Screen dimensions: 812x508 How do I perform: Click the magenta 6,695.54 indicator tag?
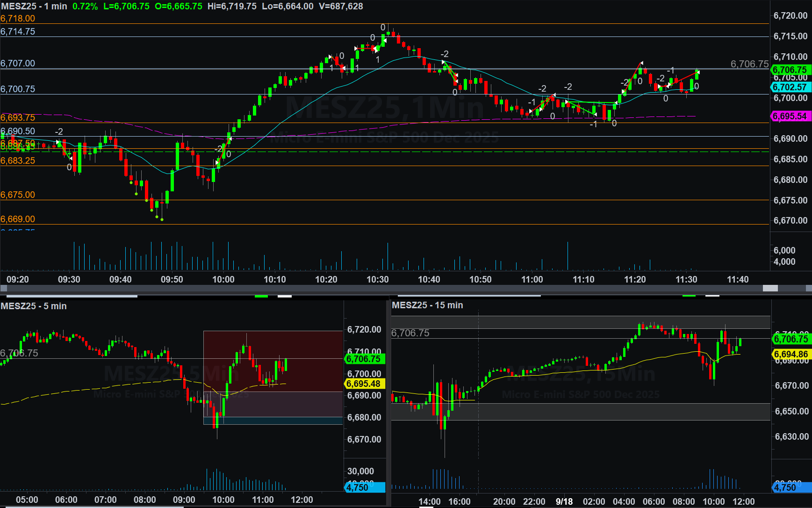point(790,116)
